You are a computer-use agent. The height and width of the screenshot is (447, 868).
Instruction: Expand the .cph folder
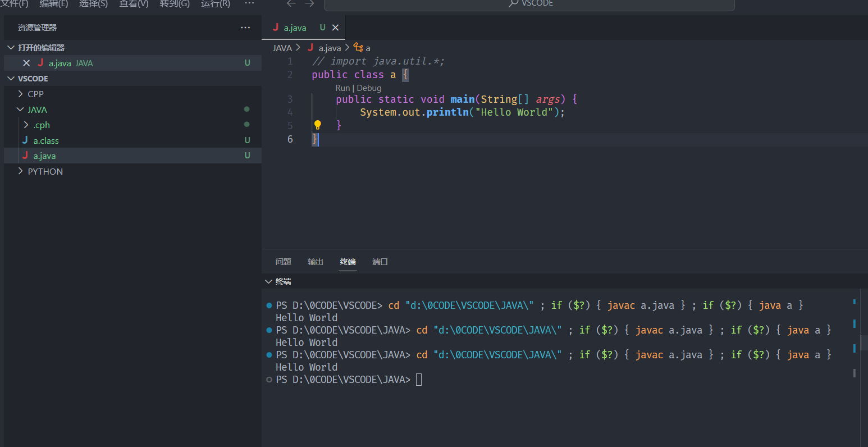click(41, 125)
